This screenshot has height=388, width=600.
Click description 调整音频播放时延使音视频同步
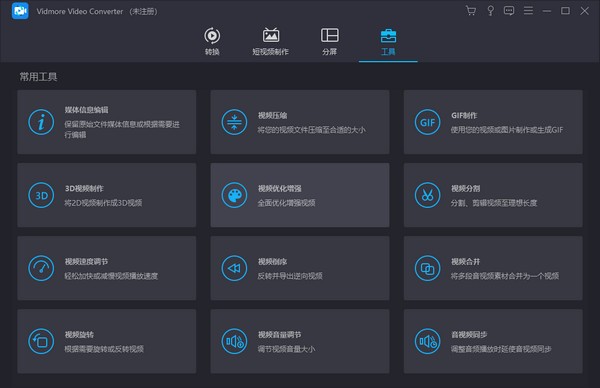501,349
